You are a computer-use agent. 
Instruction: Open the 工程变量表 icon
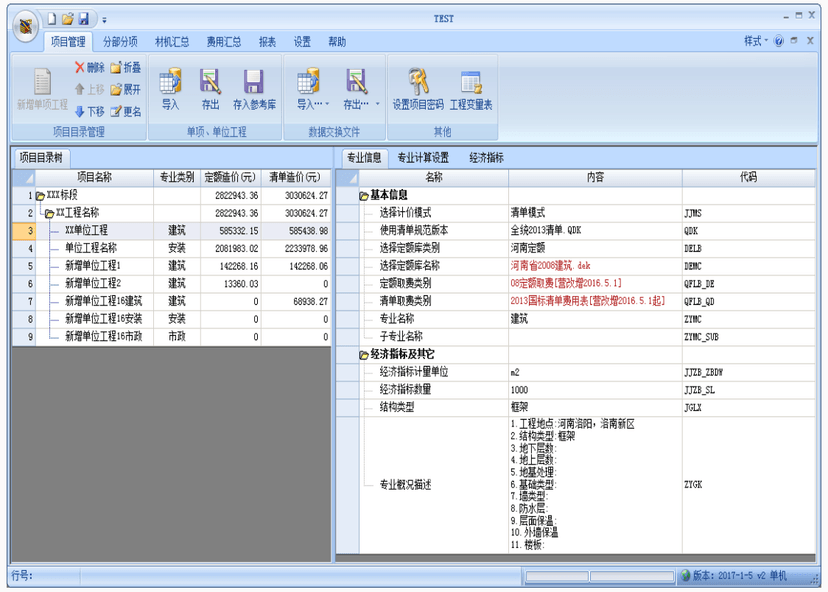pos(471,82)
